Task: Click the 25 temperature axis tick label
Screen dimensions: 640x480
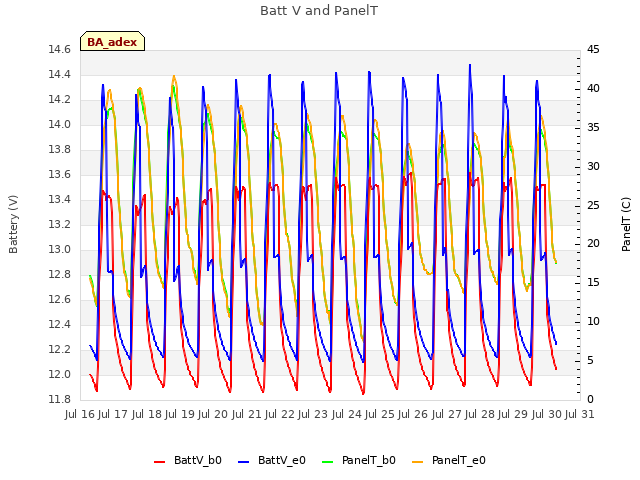Action: (x=593, y=205)
